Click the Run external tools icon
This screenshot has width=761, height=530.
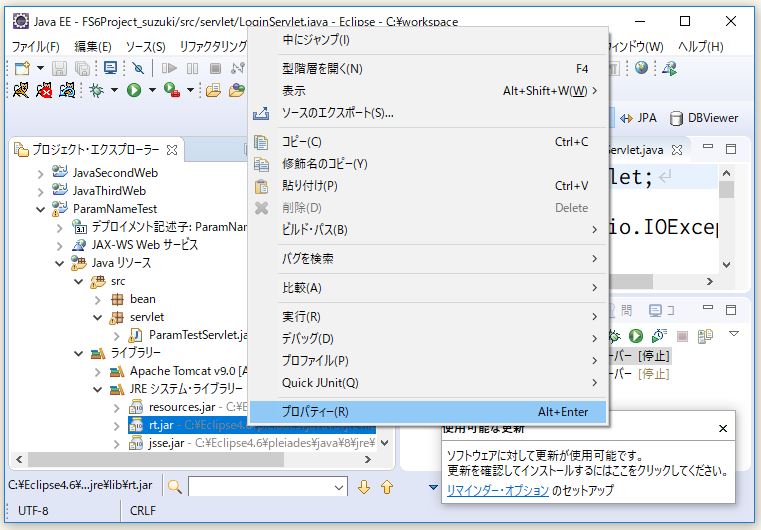172,90
